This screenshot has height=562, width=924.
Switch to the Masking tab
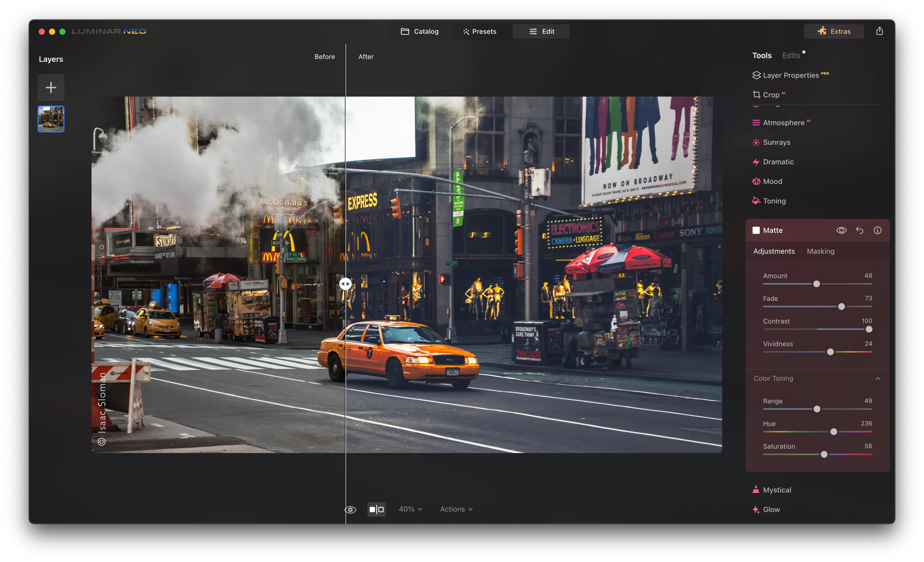tap(821, 251)
